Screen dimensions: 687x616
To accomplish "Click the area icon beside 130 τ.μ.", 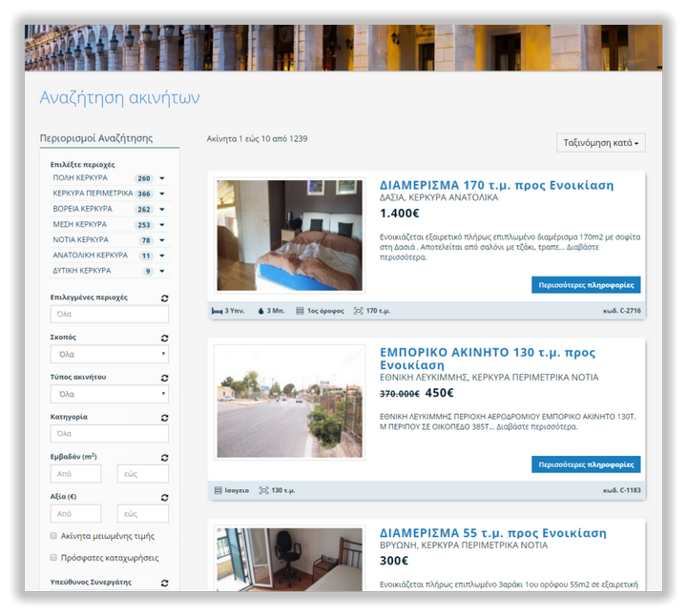I will coord(263,490).
